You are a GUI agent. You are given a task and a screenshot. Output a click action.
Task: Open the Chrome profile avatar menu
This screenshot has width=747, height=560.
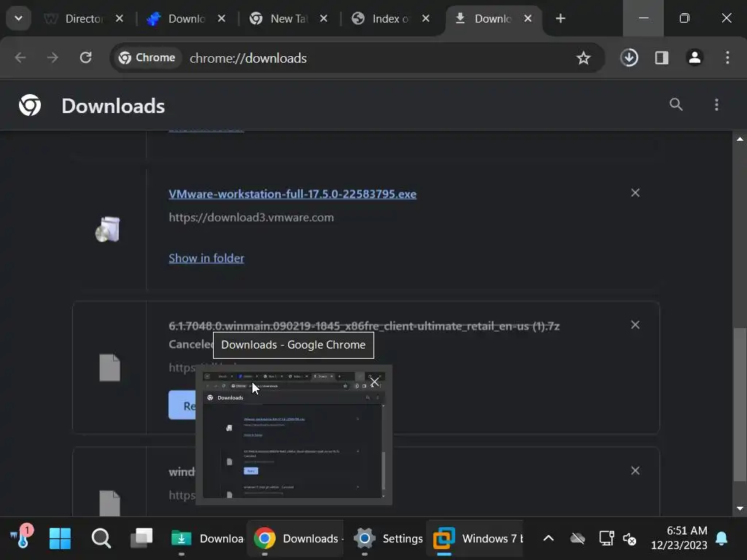pyautogui.click(x=694, y=58)
